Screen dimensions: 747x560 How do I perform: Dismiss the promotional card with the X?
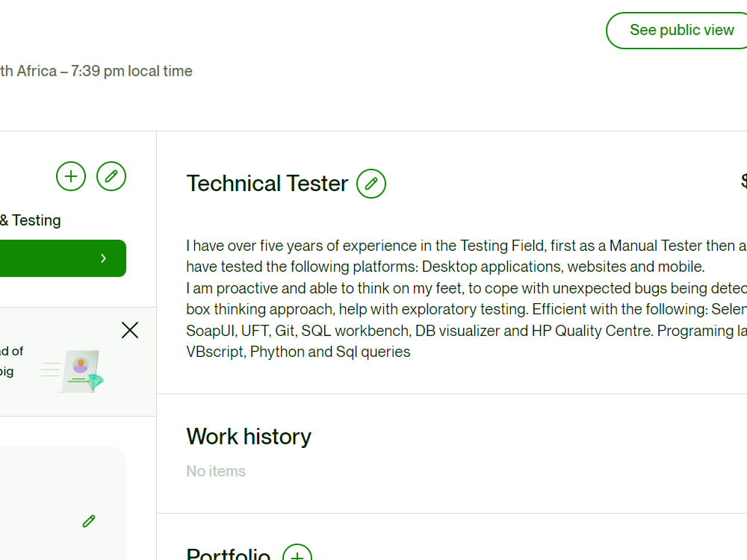click(x=129, y=329)
